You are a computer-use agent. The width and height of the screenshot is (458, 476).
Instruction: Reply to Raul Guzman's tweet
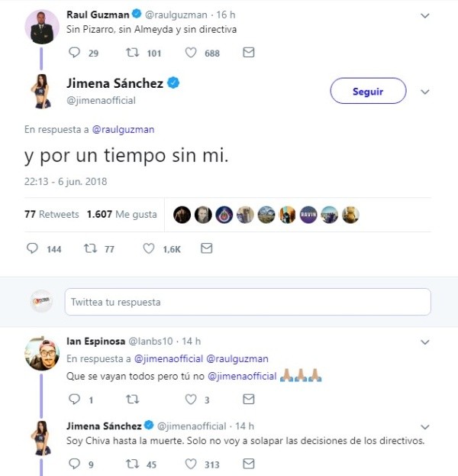(74, 53)
